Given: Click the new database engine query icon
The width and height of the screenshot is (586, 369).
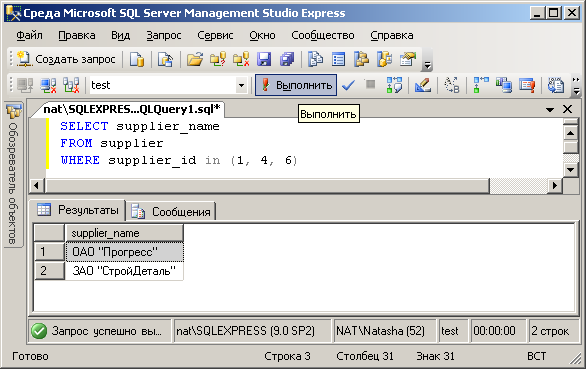Looking at the screenshot, I should 137,59.
